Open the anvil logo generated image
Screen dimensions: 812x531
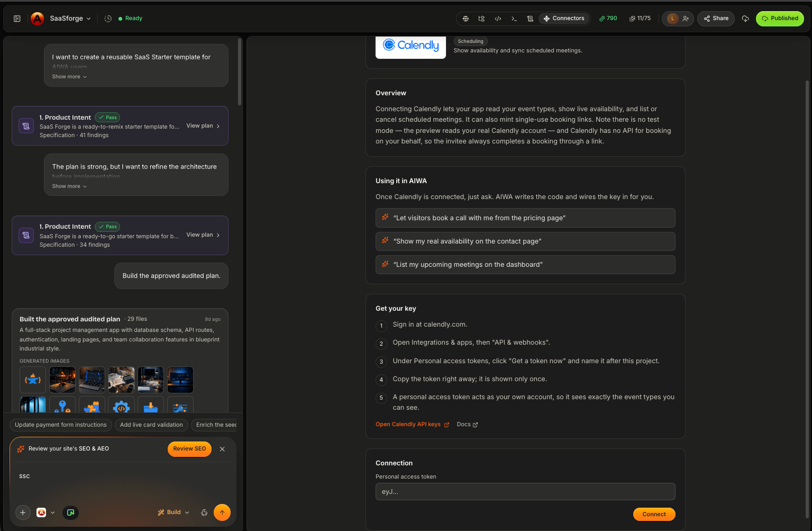click(33, 380)
